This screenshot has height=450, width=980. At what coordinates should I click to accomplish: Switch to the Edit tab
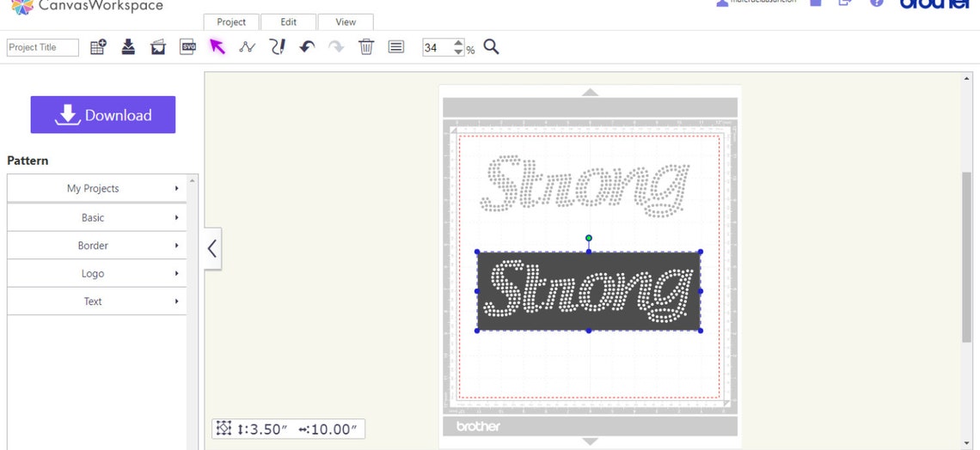pos(288,21)
